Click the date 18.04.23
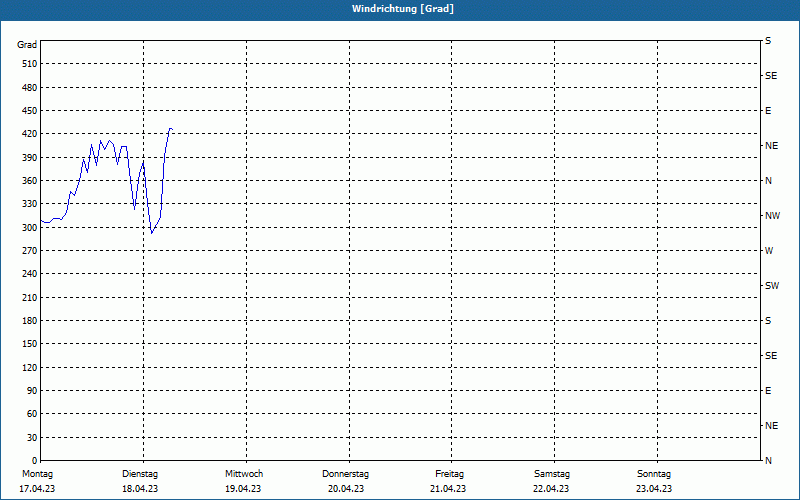This screenshot has width=800, height=500. (140, 489)
